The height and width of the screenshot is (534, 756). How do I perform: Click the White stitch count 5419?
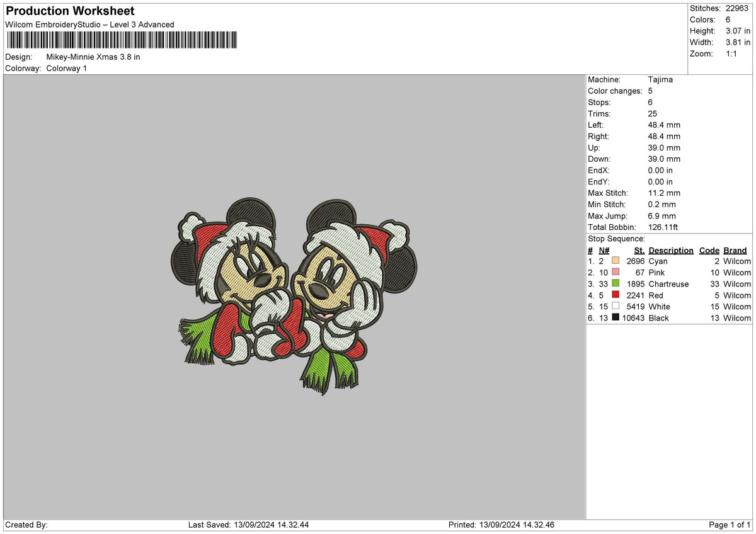(x=635, y=307)
